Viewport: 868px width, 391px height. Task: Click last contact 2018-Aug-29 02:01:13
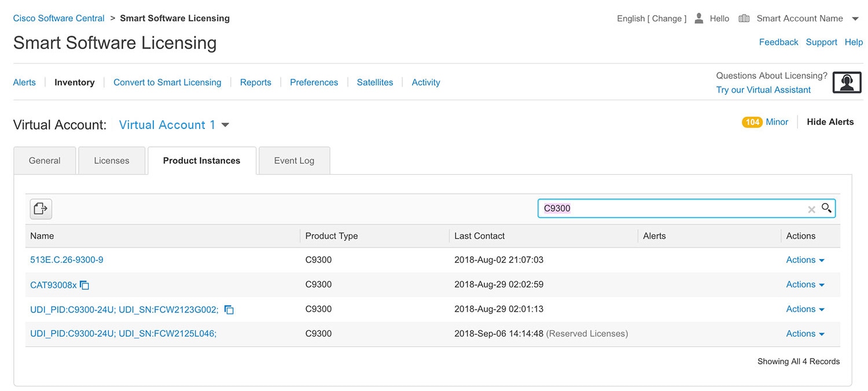coord(499,309)
